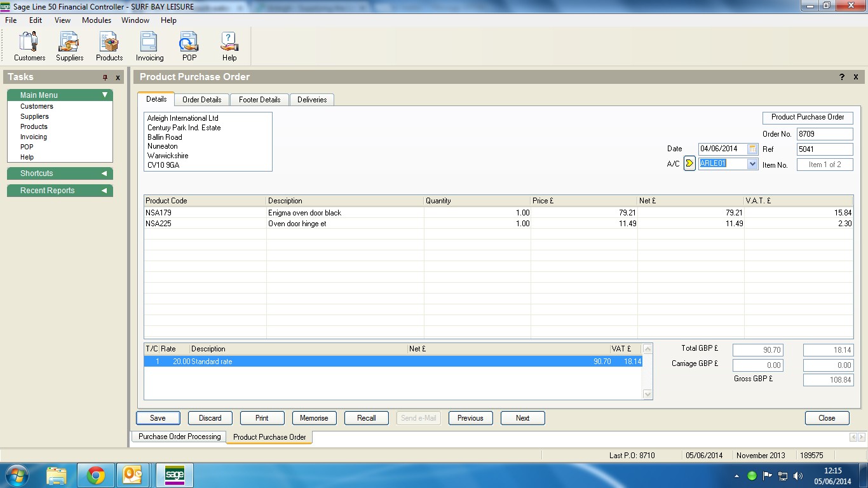The image size is (868, 488).
Task: Click the Order No. input field
Action: 824,134
